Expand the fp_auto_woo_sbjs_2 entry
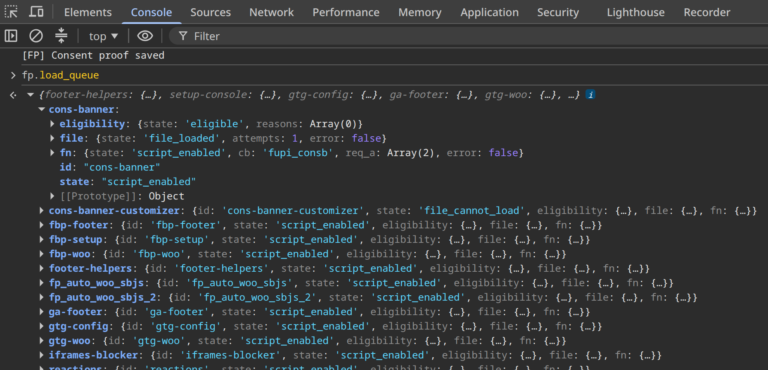This screenshot has height=370, width=768. 42,297
